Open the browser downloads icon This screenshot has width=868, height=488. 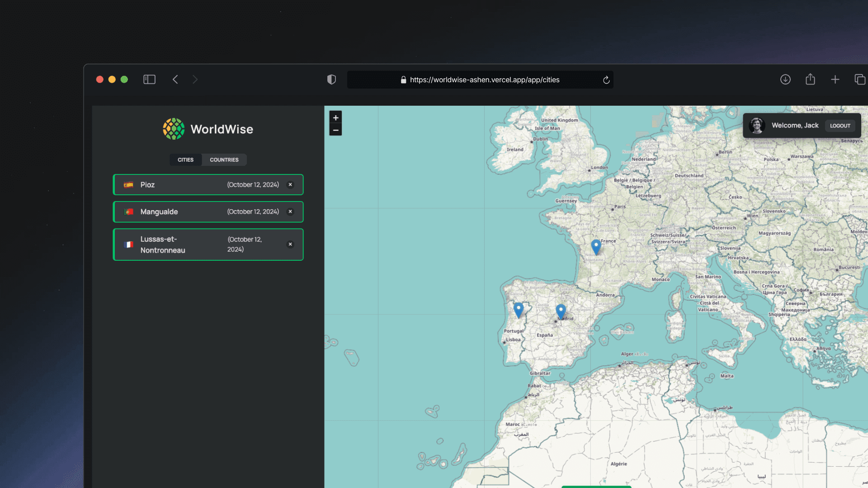(x=785, y=80)
